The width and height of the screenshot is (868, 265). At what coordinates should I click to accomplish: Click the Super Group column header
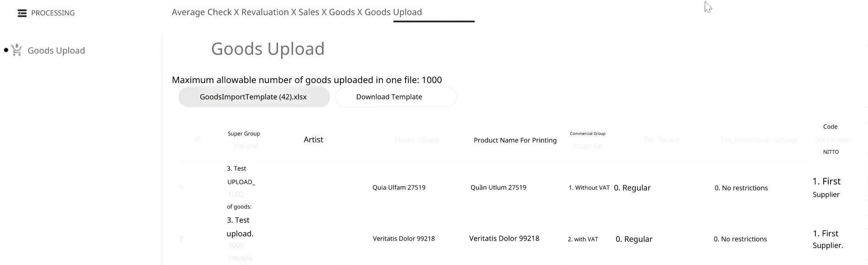tap(244, 134)
